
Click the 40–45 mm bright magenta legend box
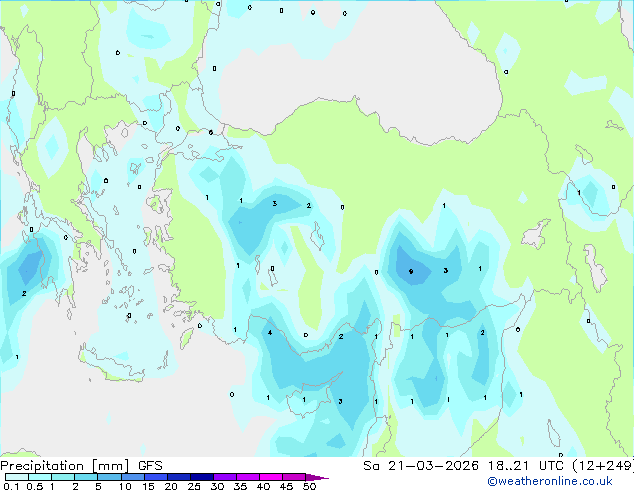pos(271,477)
